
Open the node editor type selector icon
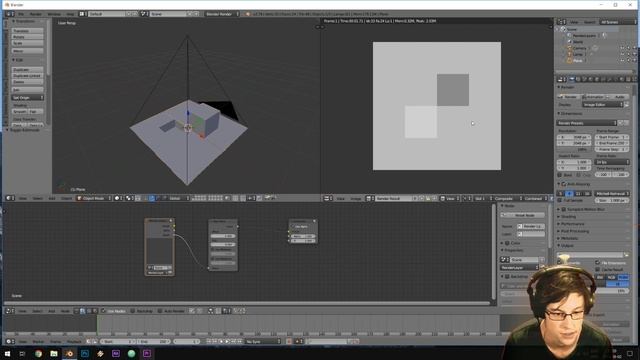[9, 311]
